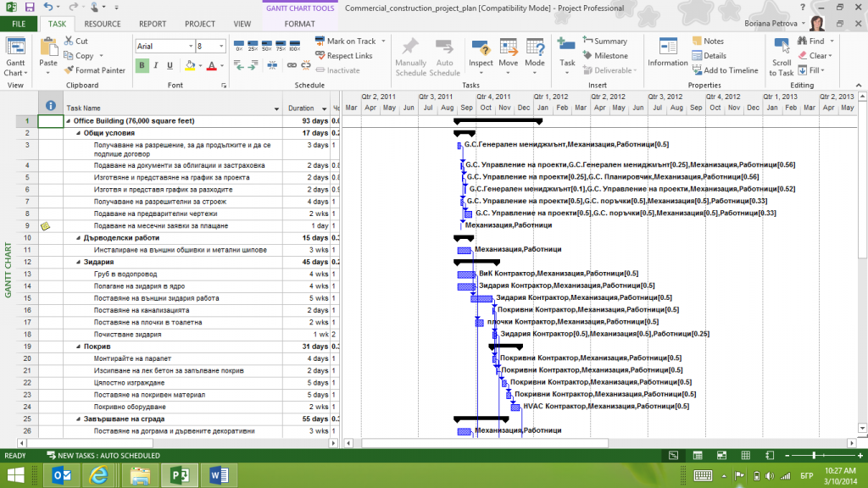Click the Manually Schedule pin icon
Screen dimensions: 868x488
[410, 47]
